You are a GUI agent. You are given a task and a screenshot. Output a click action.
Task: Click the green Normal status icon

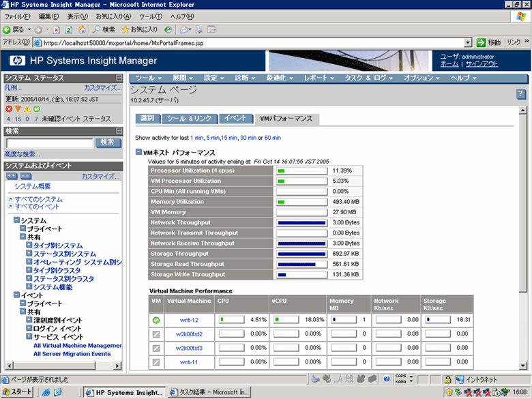[37, 109]
